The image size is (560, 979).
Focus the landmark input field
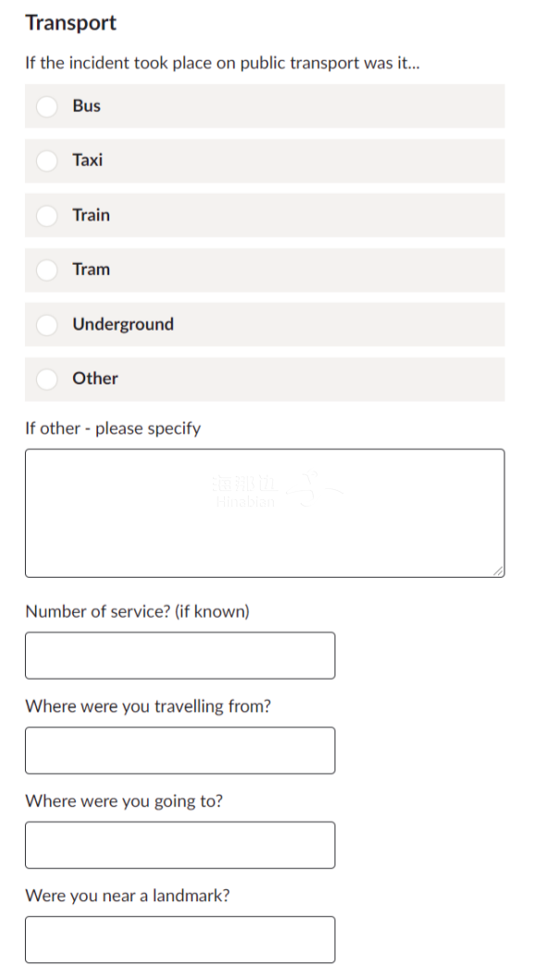(180, 939)
